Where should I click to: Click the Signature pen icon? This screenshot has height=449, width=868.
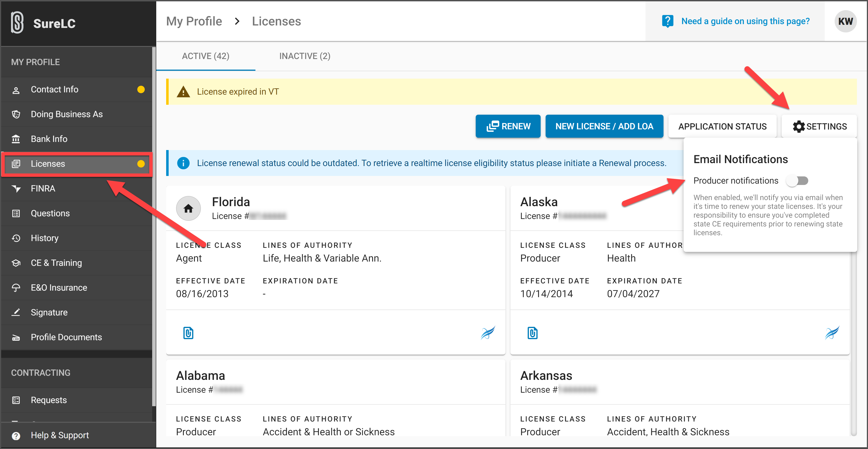[x=16, y=312]
